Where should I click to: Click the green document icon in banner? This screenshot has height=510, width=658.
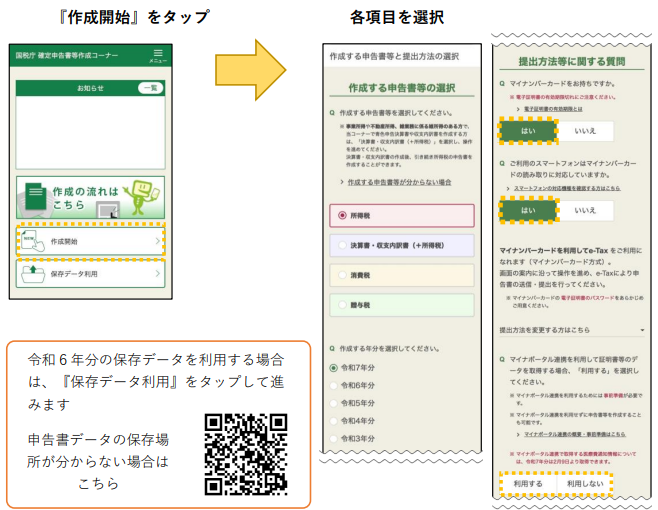(x=38, y=198)
